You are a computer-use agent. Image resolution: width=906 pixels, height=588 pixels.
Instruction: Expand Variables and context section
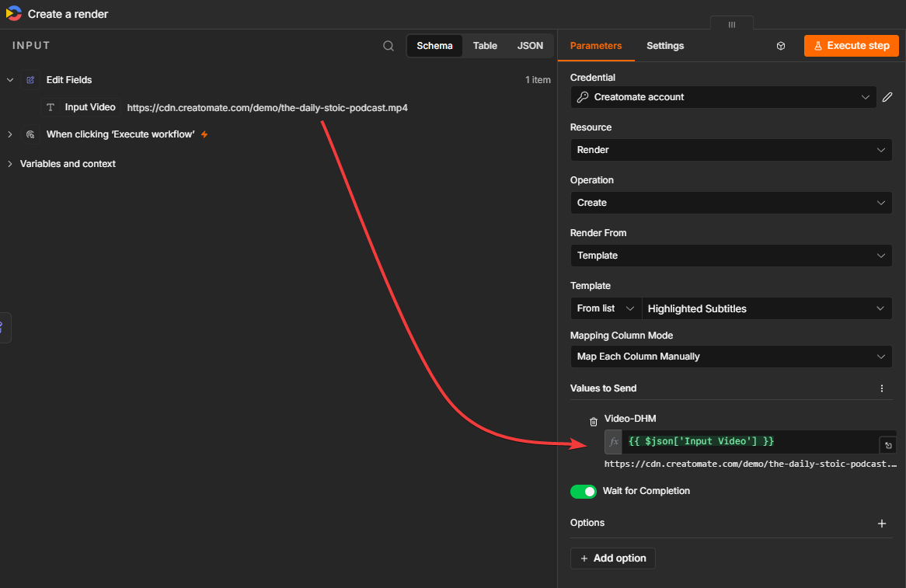click(x=10, y=164)
